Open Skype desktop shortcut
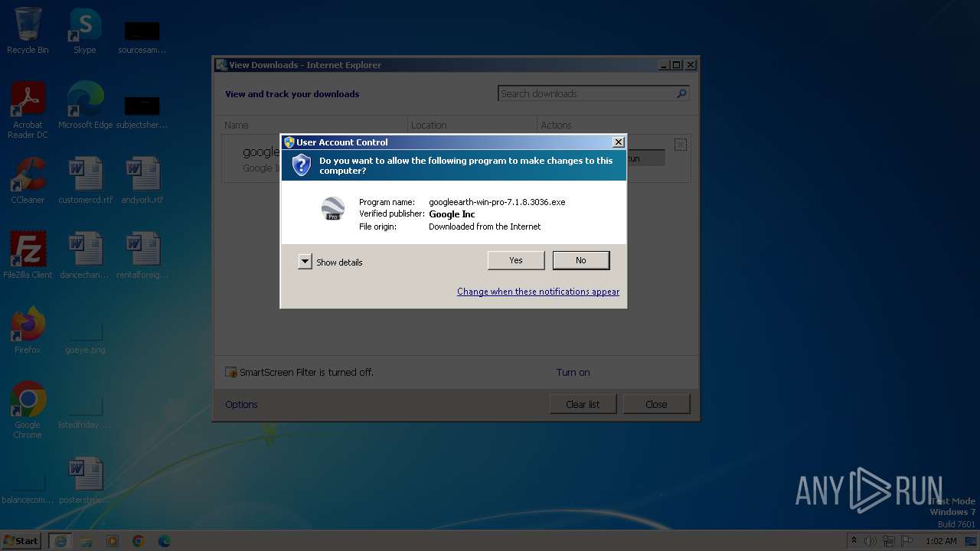 pos(85,31)
